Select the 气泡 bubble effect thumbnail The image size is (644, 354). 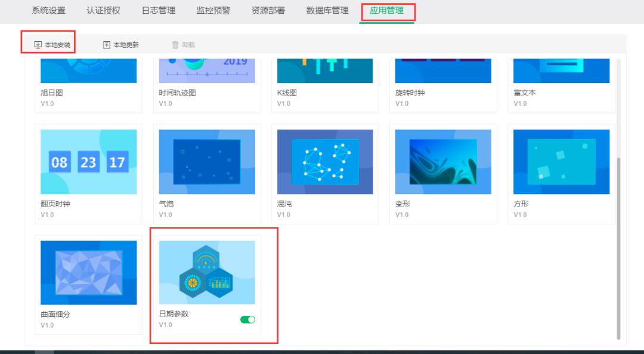[x=206, y=161]
